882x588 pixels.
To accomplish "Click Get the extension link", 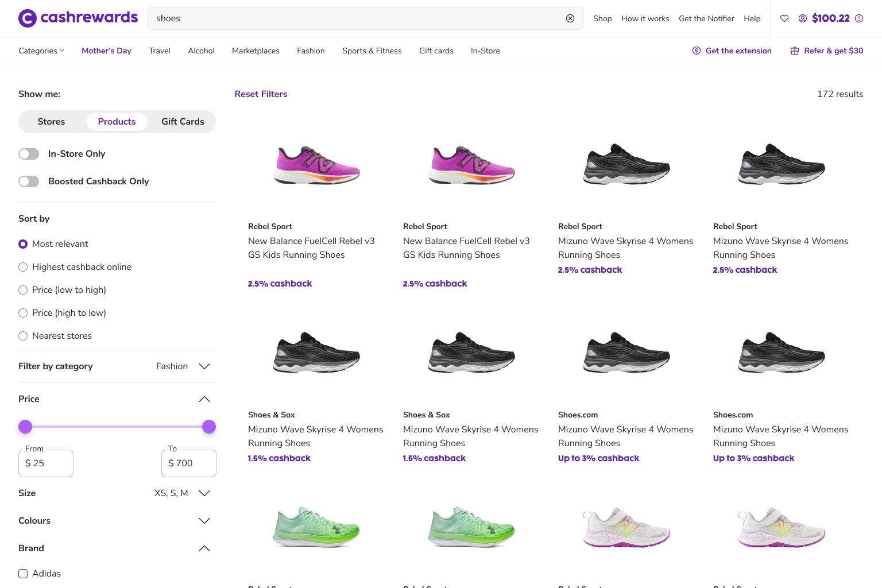I will [738, 51].
